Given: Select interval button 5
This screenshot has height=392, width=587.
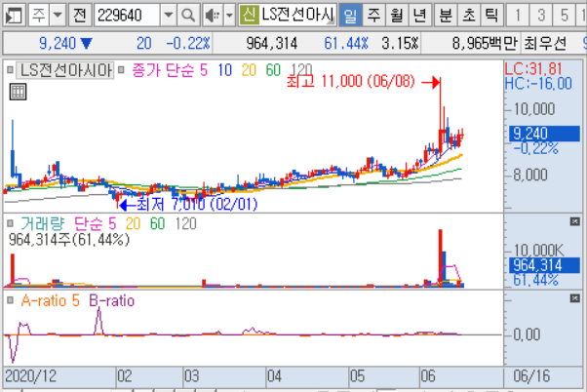Looking at the screenshot, I should click(x=565, y=16).
